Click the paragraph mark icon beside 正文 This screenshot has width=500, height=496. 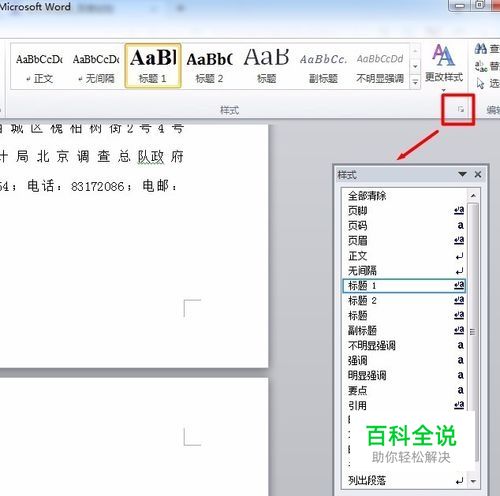460,256
